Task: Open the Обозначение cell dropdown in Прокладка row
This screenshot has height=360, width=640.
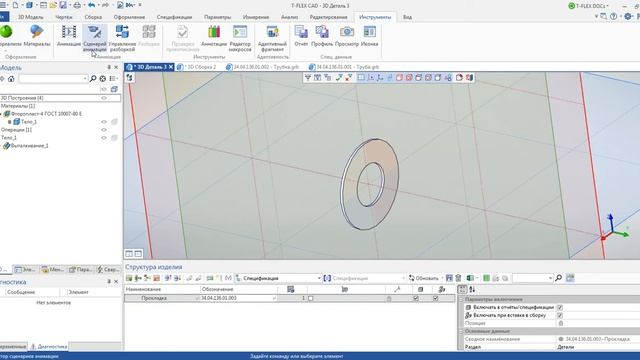Action: 274,298
